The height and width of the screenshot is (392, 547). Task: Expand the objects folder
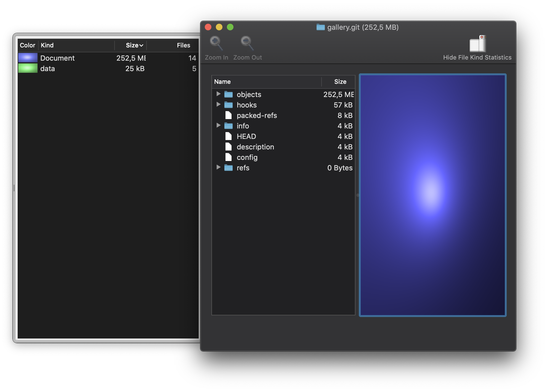pyautogui.click(x=218, y=94)
